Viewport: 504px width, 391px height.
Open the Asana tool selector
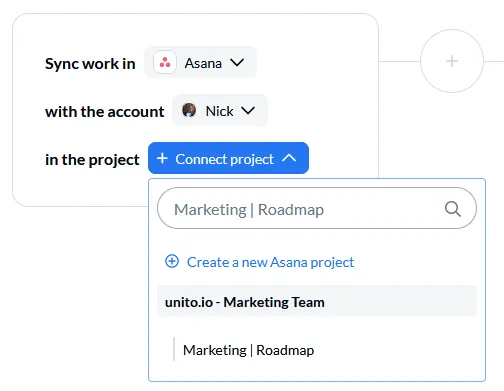[200, 62]
